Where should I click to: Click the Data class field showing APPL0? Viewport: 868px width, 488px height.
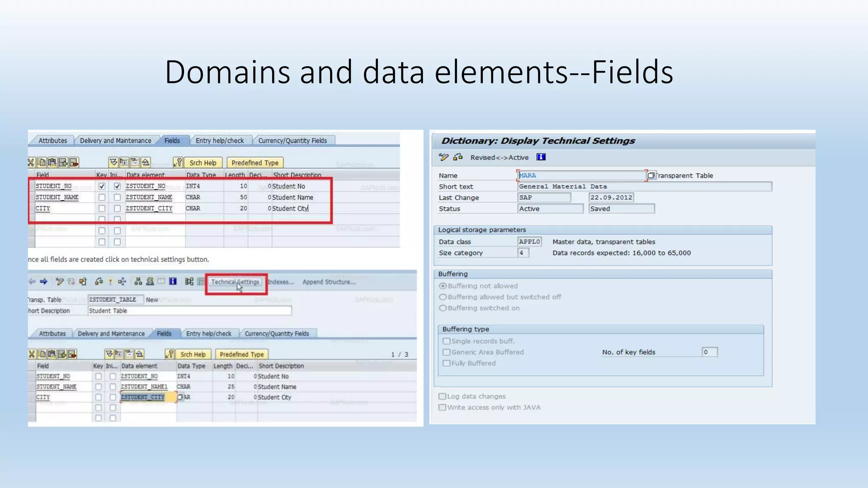coord(529,241)
